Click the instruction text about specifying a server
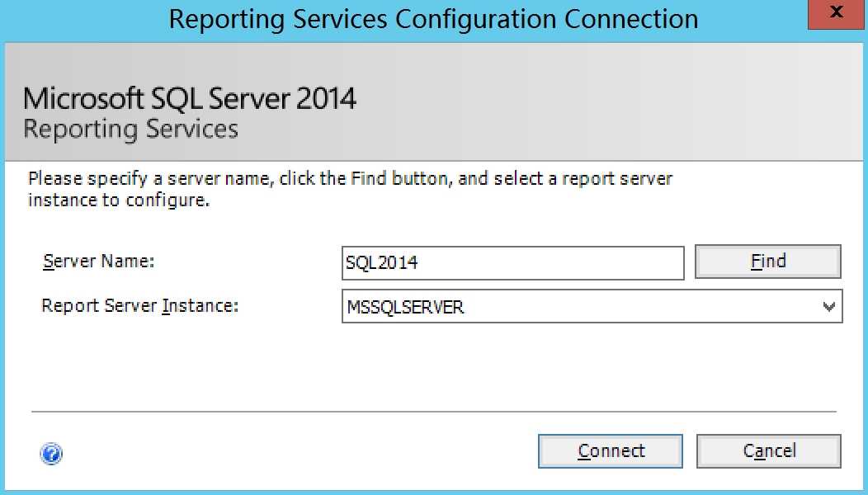This screenshot has width=868, height=495. 350,189
